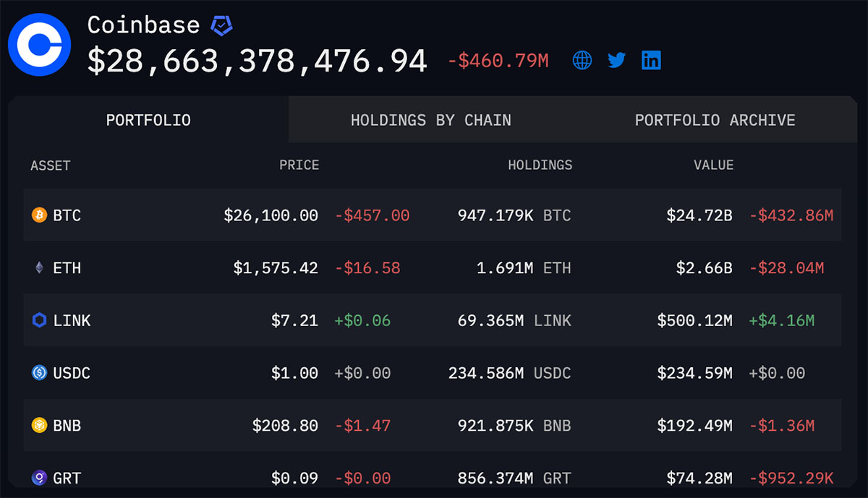Click the ETH value $2.66B

[705, 268]
